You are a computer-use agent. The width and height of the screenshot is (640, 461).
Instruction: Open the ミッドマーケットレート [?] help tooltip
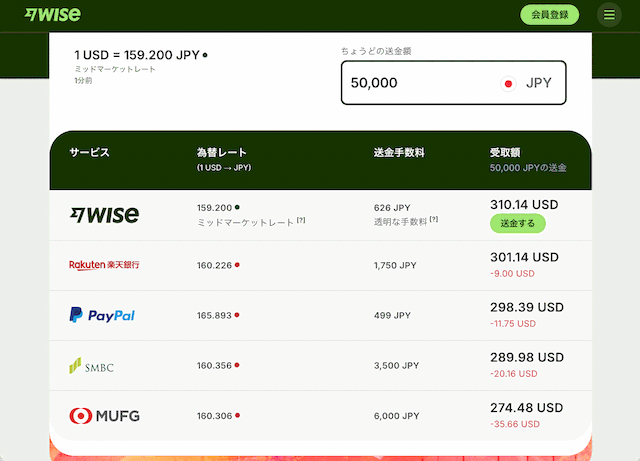pos(301,220)
